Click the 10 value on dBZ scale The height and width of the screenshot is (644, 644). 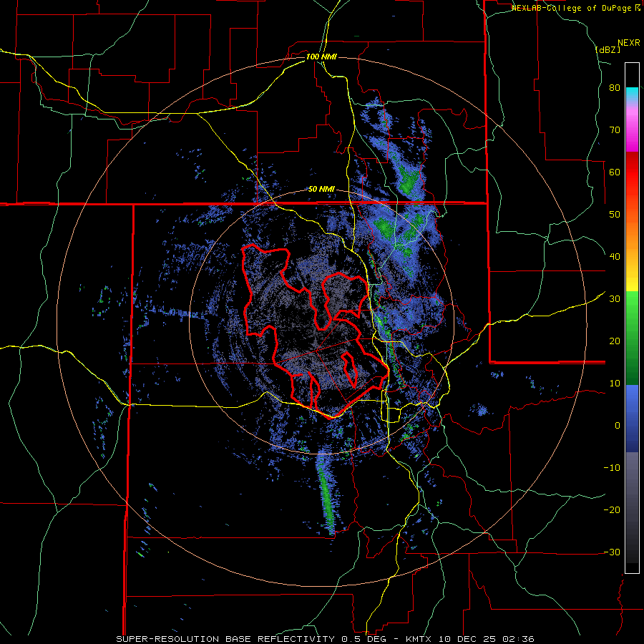click(615, 384)
